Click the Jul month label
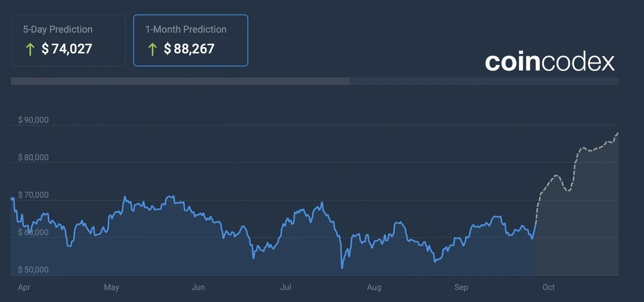This screenshot has height=302, width=644. click(x=285, y=287)
